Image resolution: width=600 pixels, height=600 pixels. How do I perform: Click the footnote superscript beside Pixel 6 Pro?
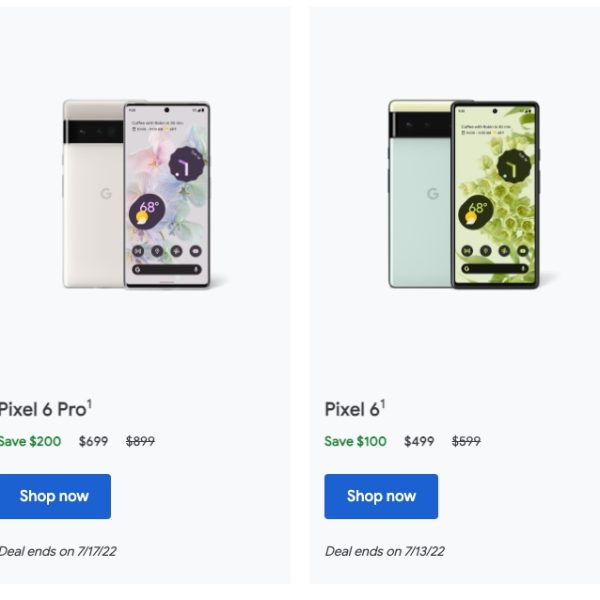89,403
